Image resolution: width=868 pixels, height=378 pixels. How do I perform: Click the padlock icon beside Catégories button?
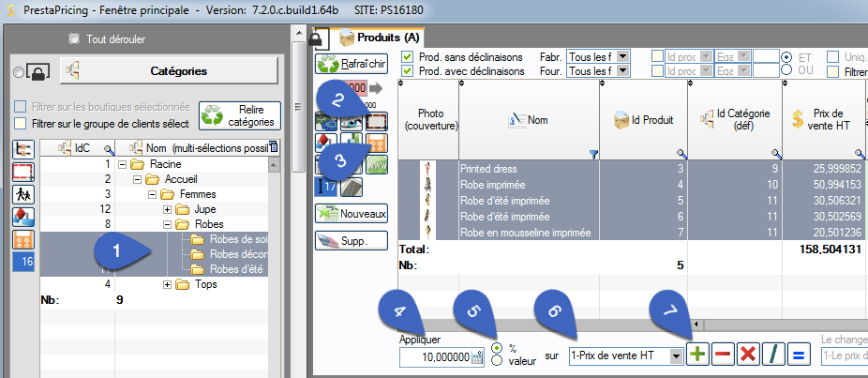[38, 71]
